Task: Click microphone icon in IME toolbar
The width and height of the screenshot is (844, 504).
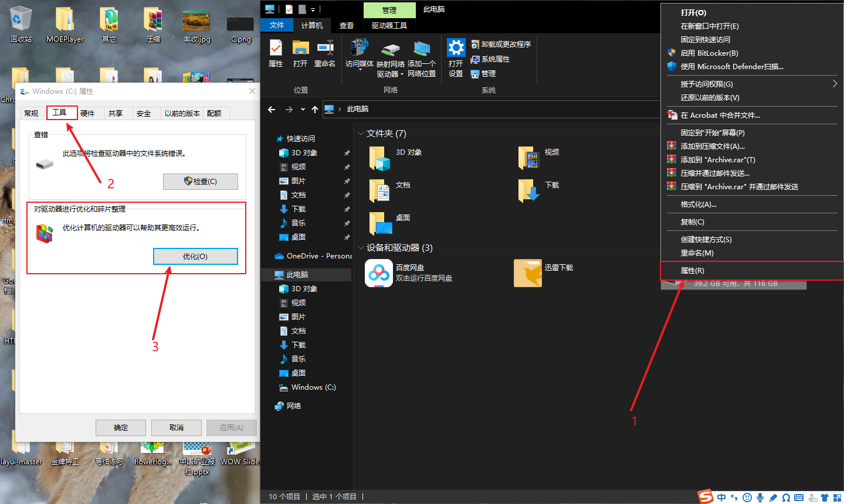Action: [x=760, y=498]
